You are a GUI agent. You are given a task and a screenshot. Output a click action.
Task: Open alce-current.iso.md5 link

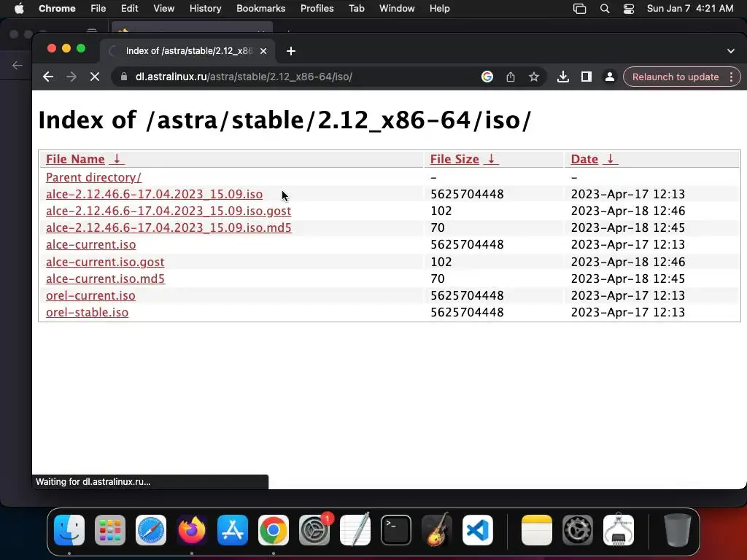(x=105, y=279)
